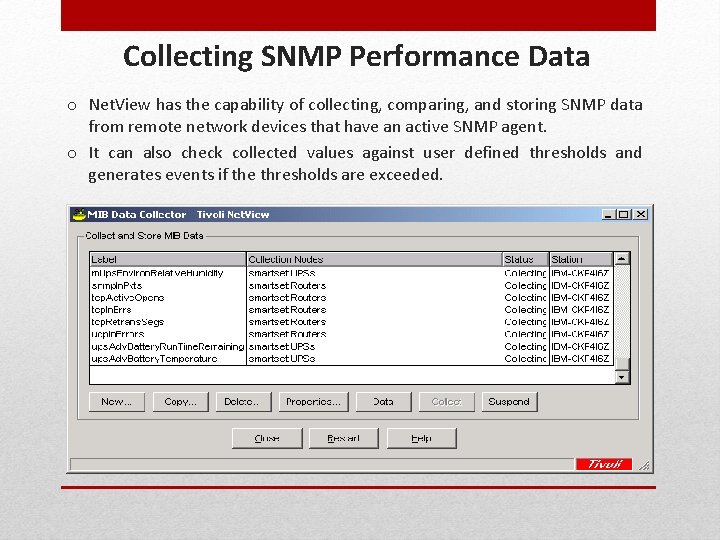Sort by the Status column header
Image resolution: width=720 pixels, height=540 pixels.
pyautogui.click(x=526, y=259)
